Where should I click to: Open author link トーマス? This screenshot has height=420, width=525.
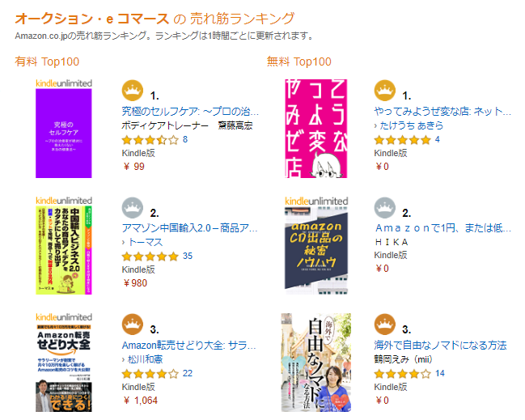(146, 242)
